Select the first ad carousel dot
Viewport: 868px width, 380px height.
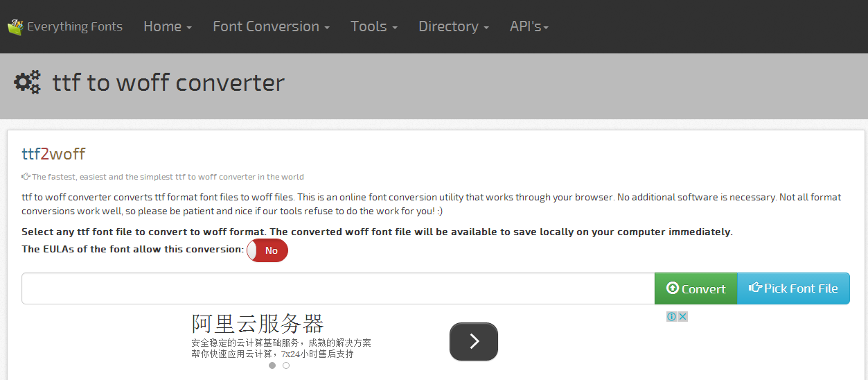coord(272,365)
